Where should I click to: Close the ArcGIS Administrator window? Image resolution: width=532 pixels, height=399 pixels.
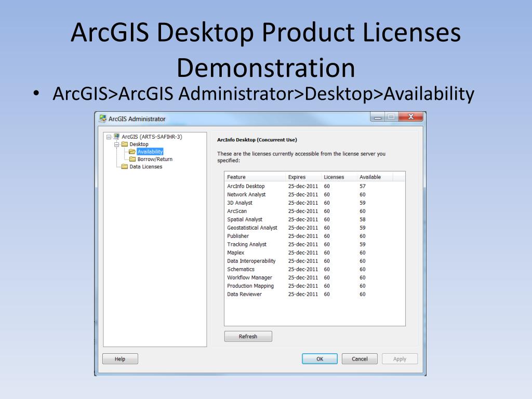click(411, 117)
